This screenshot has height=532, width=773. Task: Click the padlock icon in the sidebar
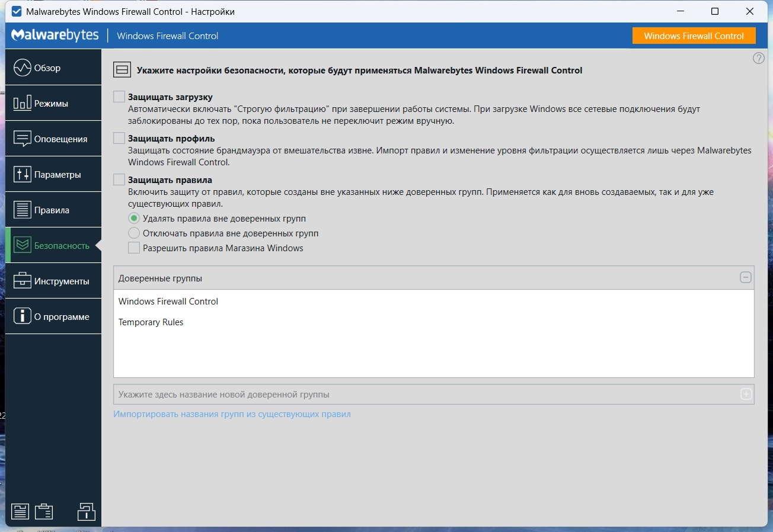(87, 512)
